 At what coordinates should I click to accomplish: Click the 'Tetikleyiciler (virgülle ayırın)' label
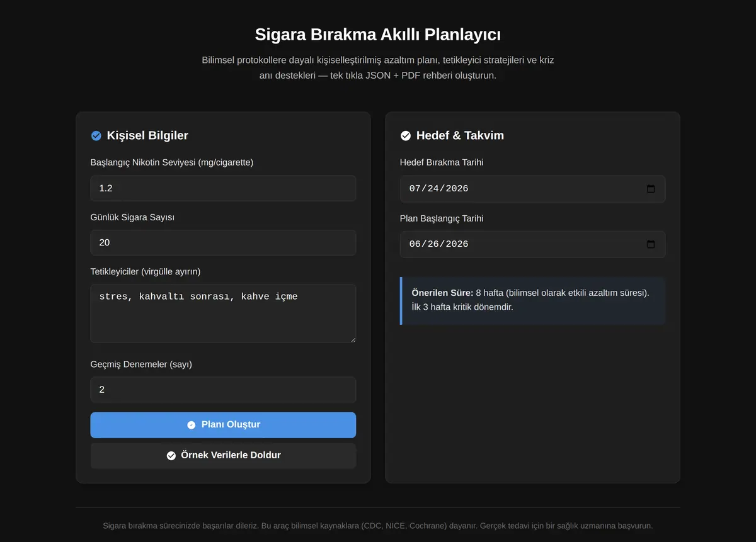pos(146,271)
